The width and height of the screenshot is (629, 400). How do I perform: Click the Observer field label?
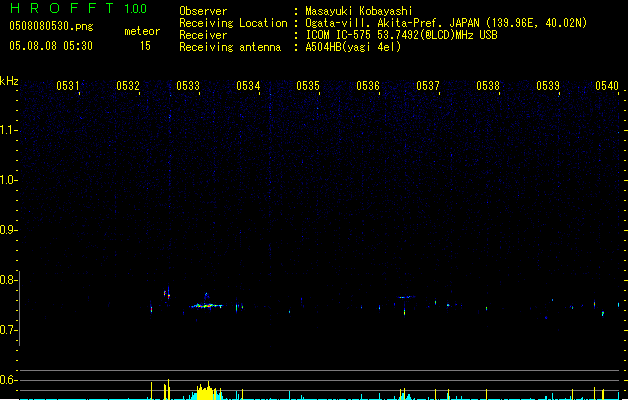(x=203, y=11)
